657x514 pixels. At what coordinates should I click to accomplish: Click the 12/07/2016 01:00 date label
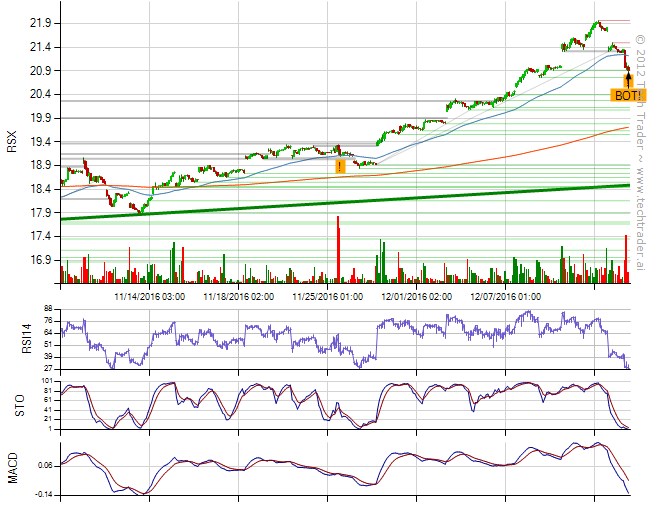pyautogui.click(x=506, y=296)
